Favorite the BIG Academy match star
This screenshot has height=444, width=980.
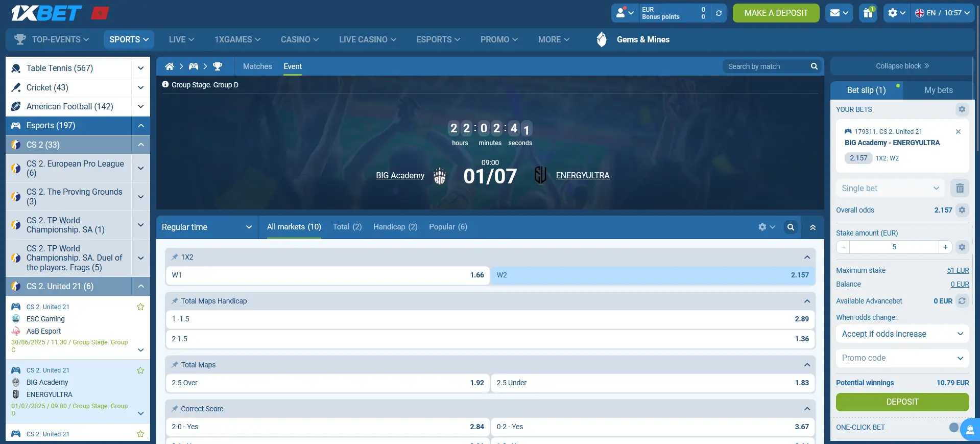click(x=140, y=370)
